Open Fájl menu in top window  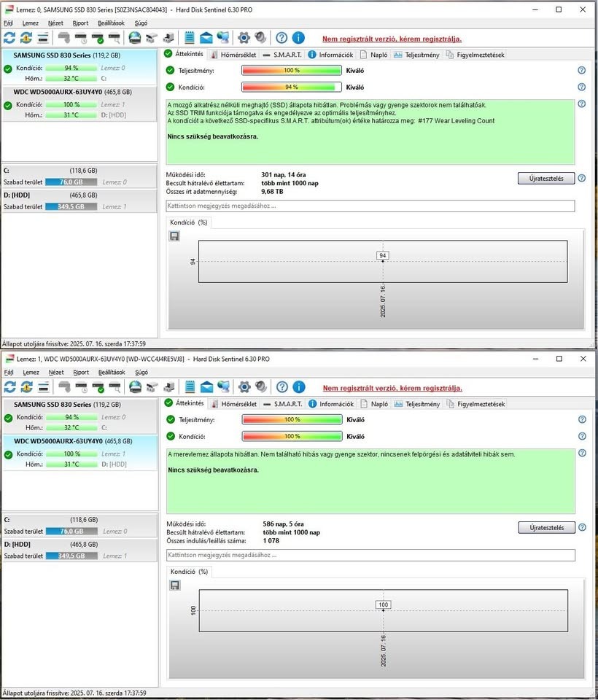(8, 23)
